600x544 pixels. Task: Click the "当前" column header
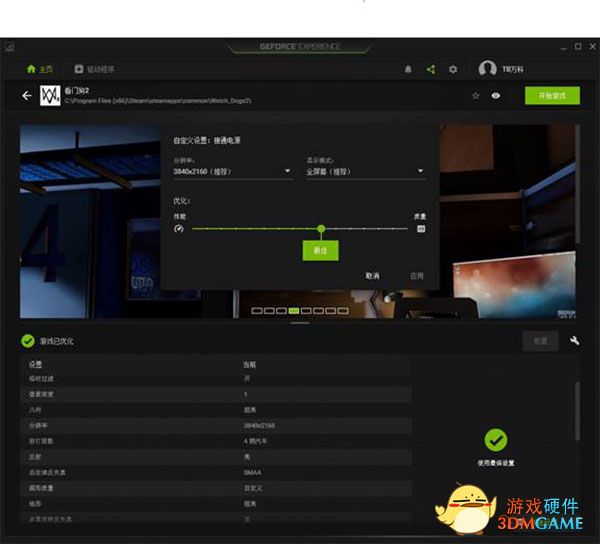coord(249,365)
